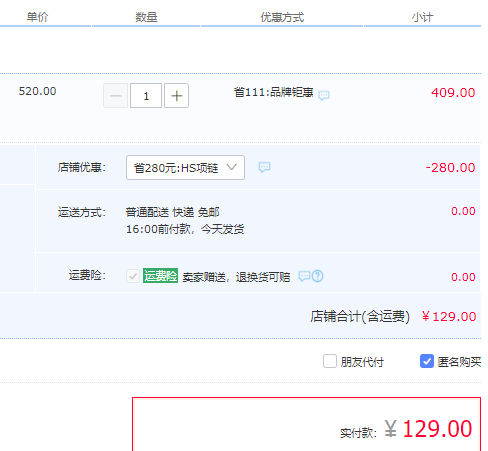488x451 pixels.
Task: Toggle the 运费险 insurance checkbox
Action: tap(133, 276)
